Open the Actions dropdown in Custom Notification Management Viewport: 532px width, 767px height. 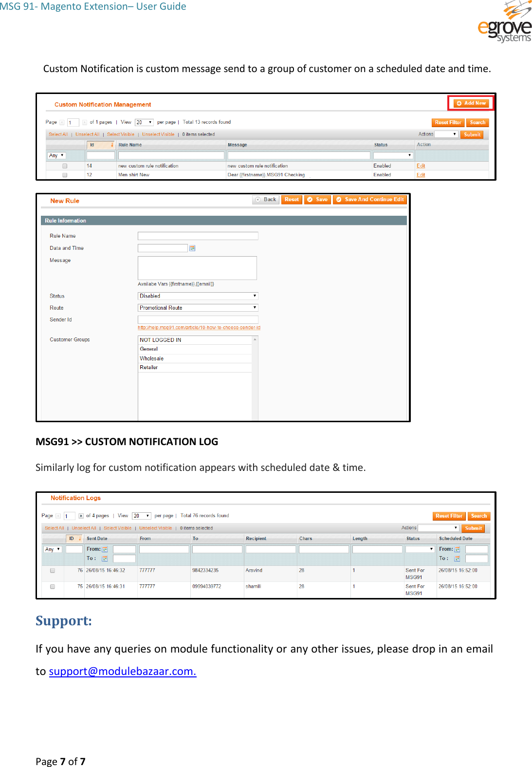(446, 134)
